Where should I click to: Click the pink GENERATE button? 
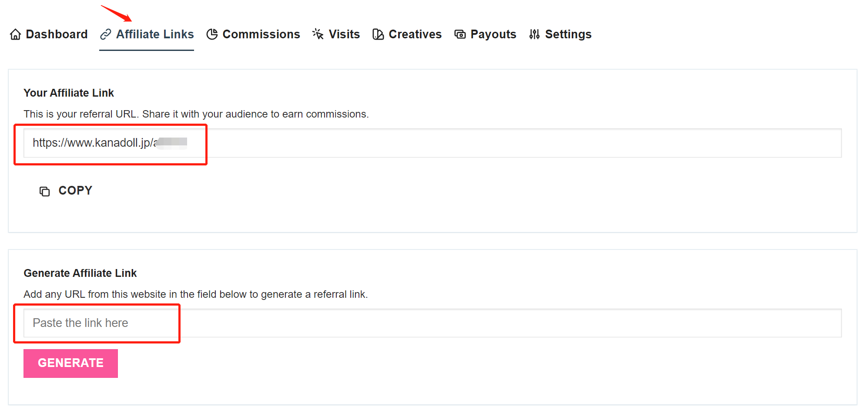tap(70, 363)
